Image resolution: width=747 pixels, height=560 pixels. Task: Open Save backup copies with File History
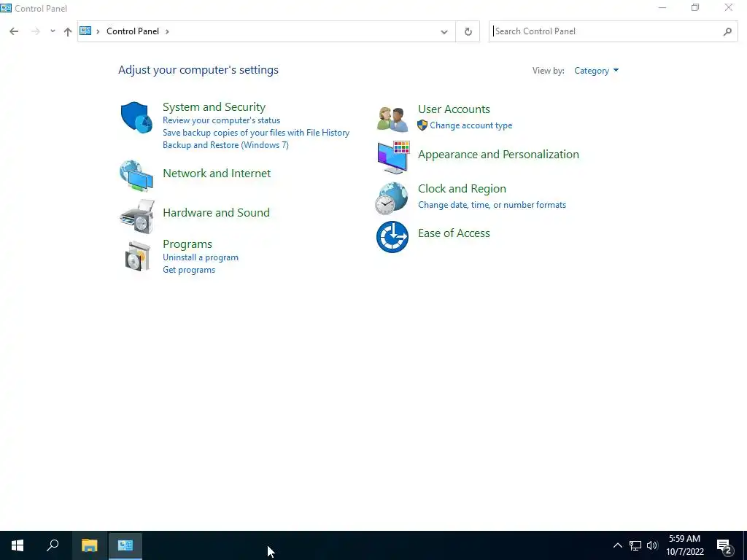click(256, 133)
